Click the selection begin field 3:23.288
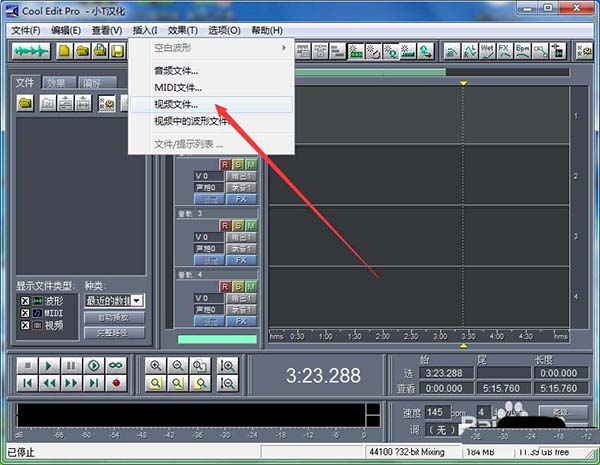Screen dimensions: 600x465 pyautogui.click(x=446, y=373)
